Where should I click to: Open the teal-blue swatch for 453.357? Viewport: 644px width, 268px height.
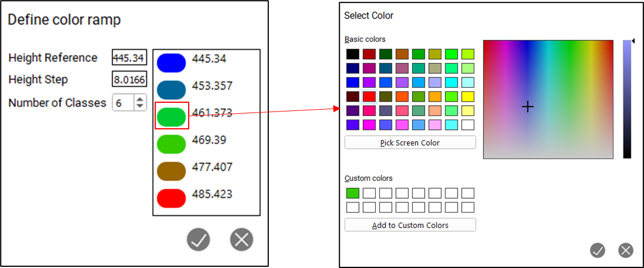point(171,90)
